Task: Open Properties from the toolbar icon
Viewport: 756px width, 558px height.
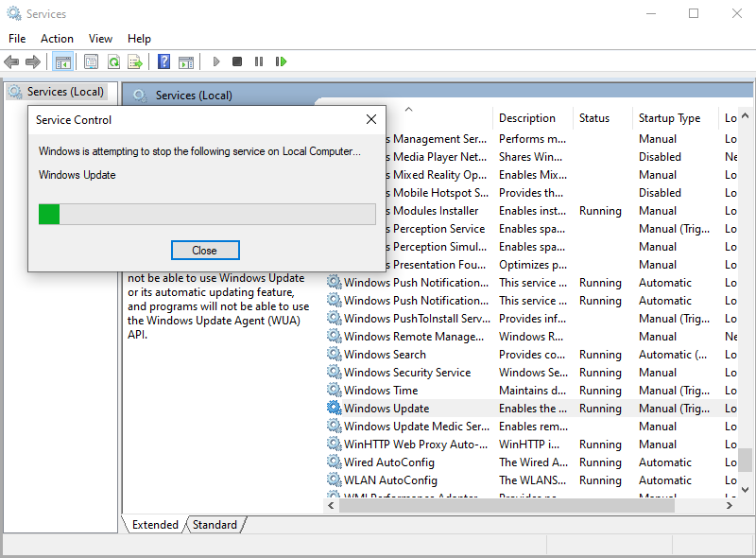Action: (x=91, y=61)
